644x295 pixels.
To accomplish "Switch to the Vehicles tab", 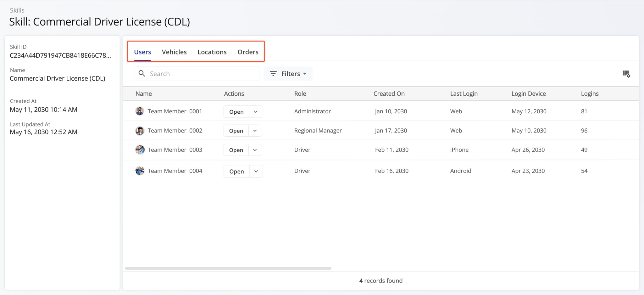I will pos(174,52).
